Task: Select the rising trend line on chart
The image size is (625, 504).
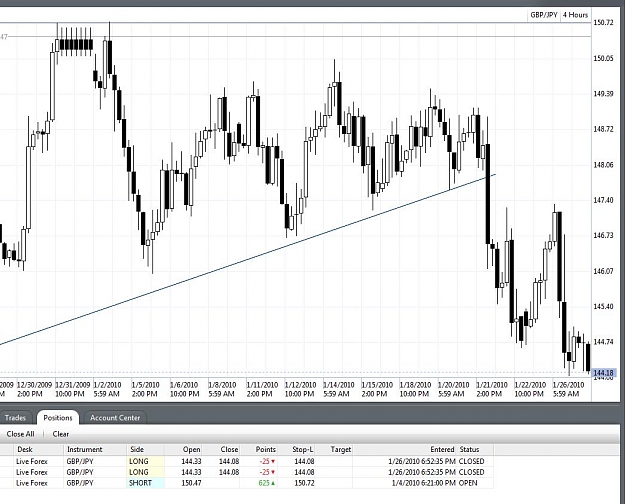Action: coord(247,259)
